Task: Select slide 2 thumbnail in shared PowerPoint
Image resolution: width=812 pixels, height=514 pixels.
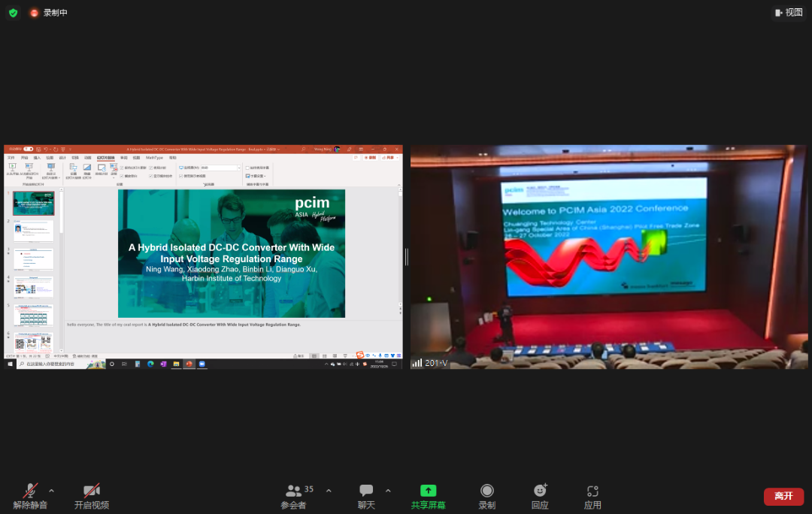Action: [34, 231]
